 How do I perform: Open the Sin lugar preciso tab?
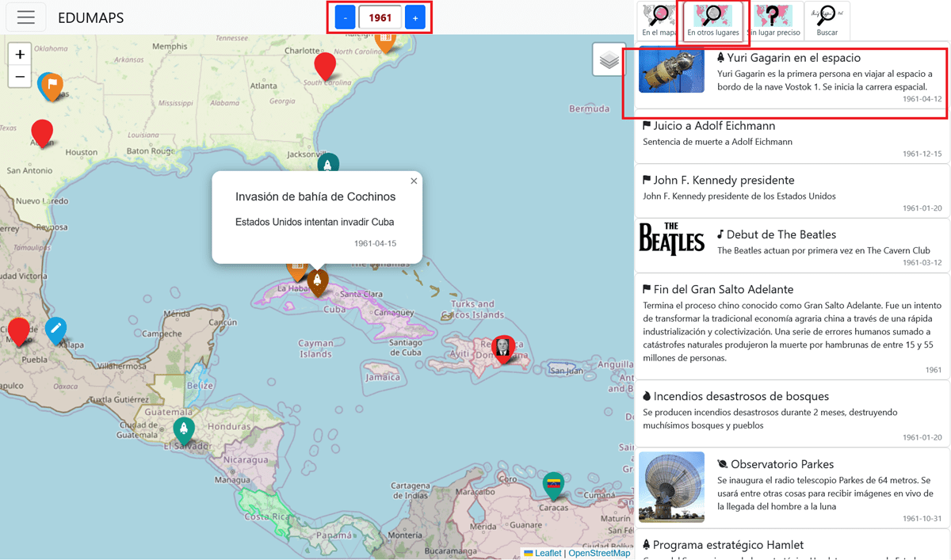point(774,21)
